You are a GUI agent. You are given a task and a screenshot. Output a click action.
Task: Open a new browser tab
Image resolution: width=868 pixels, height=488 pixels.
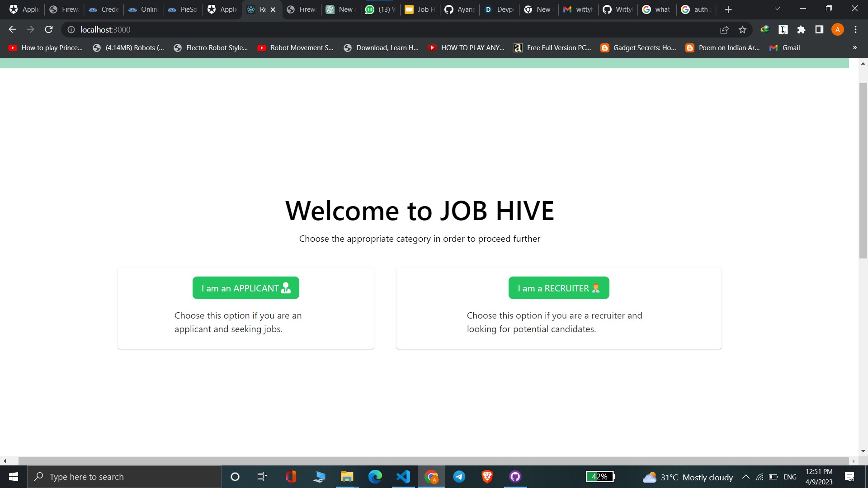click(x=728, y=9)
